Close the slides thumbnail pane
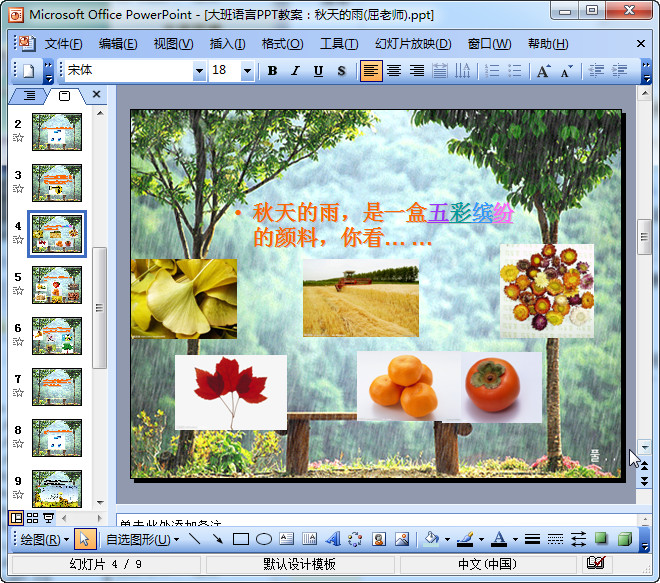 tap(96, 94)
